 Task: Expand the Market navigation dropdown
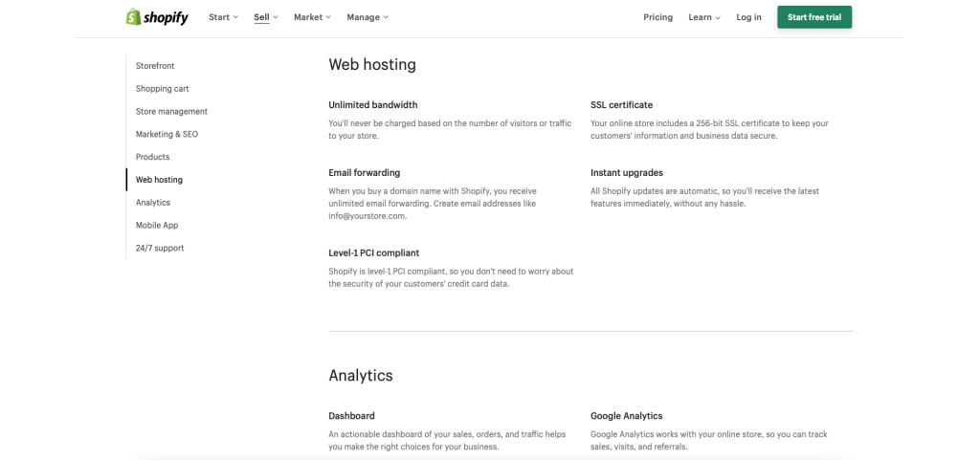click(312, 17)
